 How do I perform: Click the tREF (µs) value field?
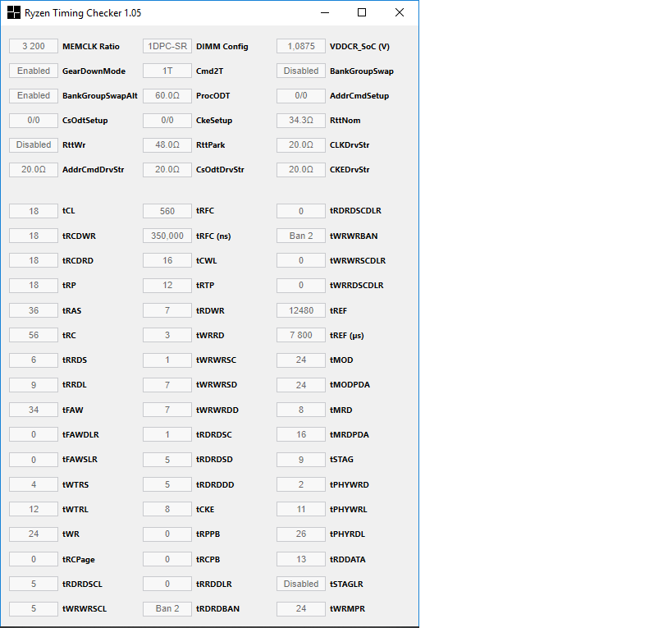coord(301,335)
